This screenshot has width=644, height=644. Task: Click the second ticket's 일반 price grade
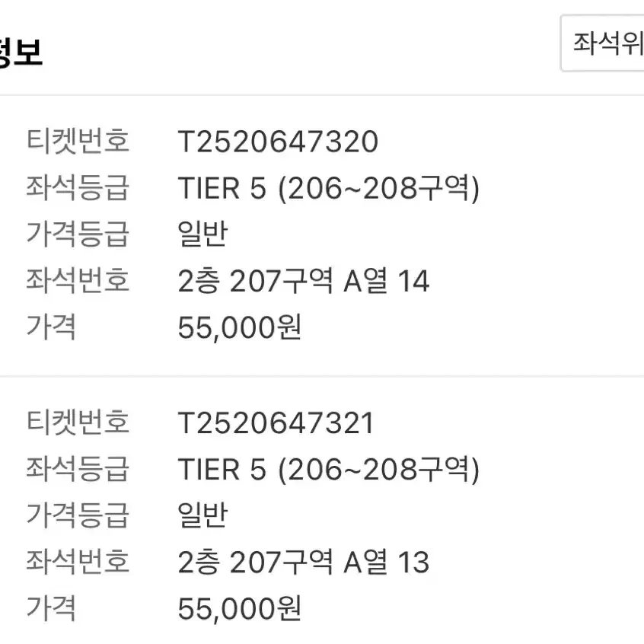[202, 515]
